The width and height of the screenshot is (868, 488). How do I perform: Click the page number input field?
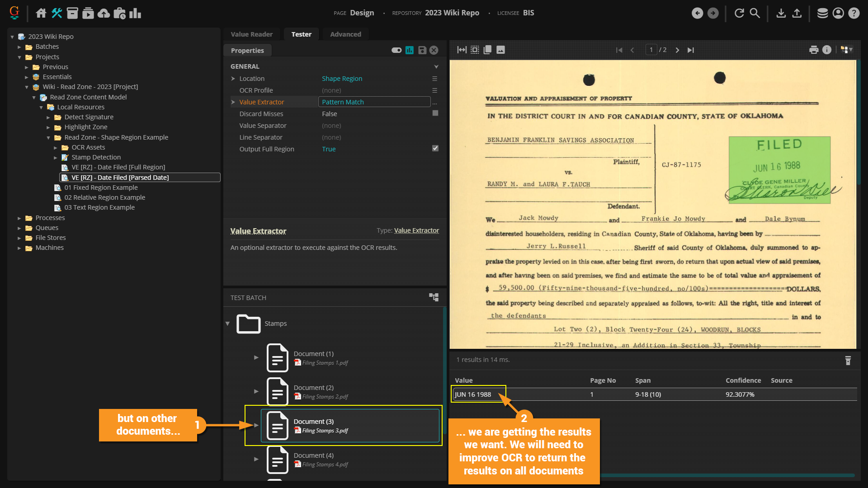[651, 50]
